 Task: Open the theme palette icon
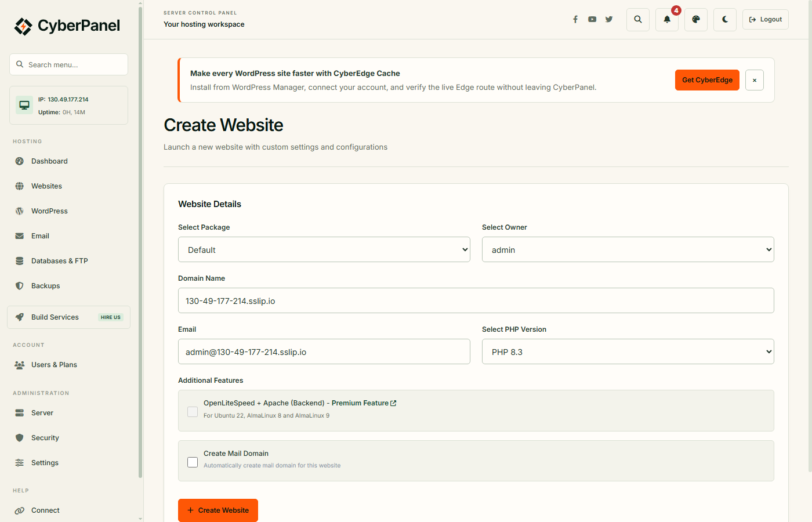tap(696, 20)
